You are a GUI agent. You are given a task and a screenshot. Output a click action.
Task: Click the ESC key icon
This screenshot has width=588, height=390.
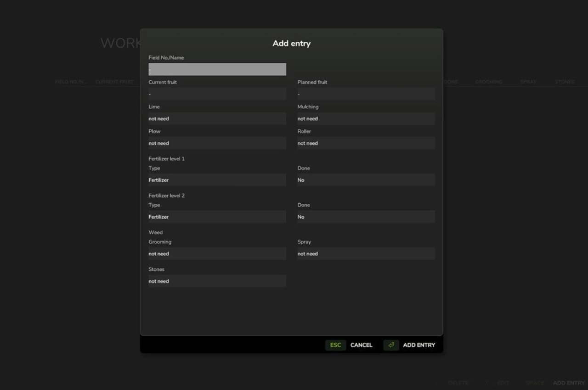tap(335, 345)
